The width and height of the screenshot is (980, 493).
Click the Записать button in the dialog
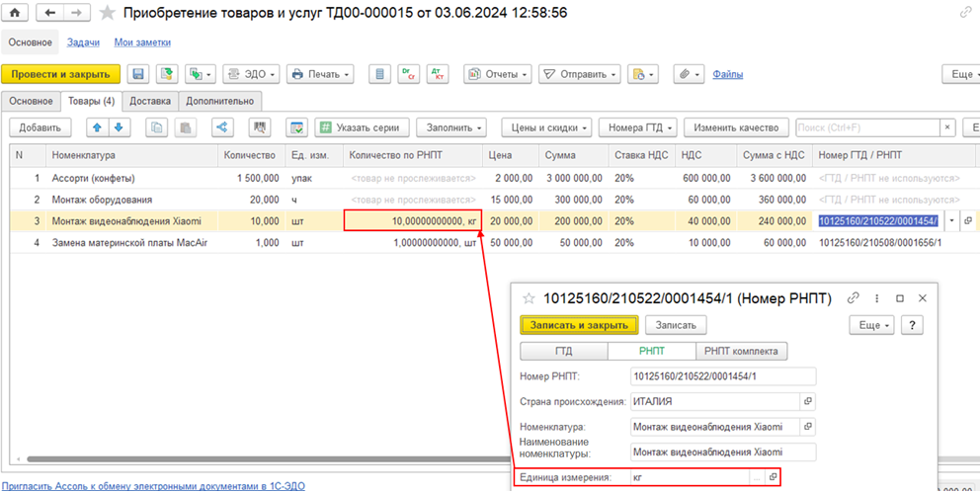pyautogui.click(x=676, y=325)
